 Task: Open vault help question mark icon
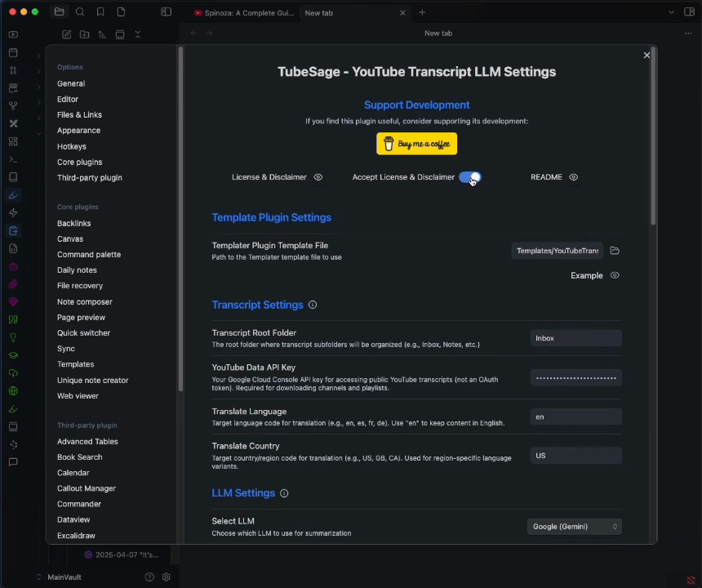coord(149,577)
